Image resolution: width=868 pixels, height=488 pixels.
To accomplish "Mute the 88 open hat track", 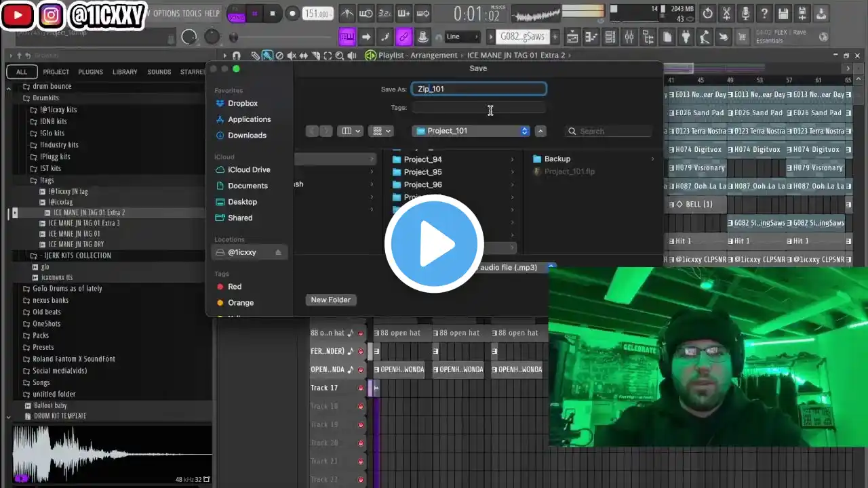I will tap(360, 333).
